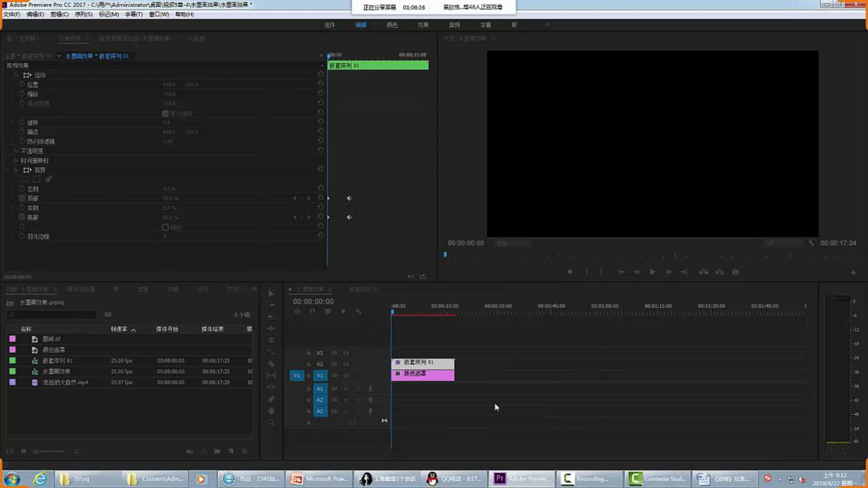
Task: Open the 文件(F) menu
Action: click(12, 14)
